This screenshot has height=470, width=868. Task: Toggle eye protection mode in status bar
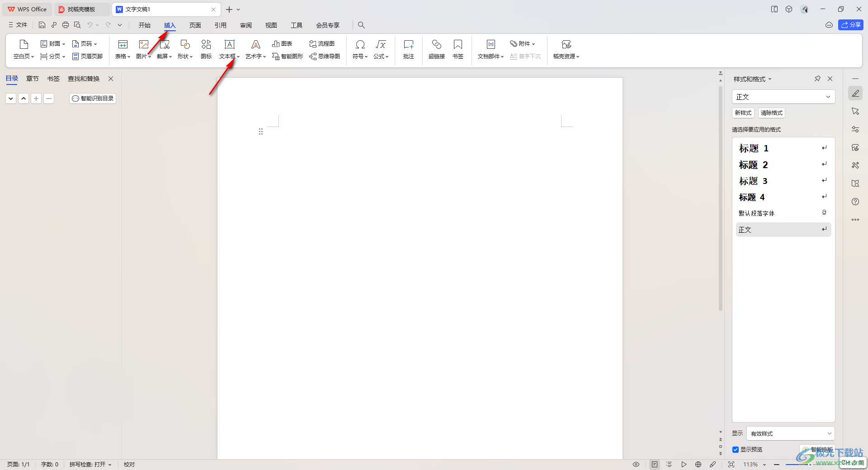[x=636, y=465]
